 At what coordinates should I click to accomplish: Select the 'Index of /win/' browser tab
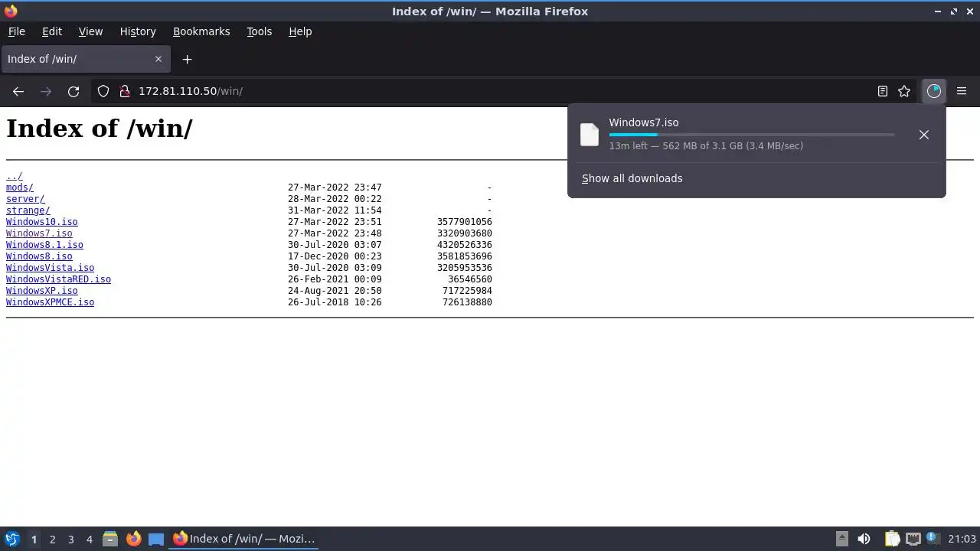pos(86,59)
